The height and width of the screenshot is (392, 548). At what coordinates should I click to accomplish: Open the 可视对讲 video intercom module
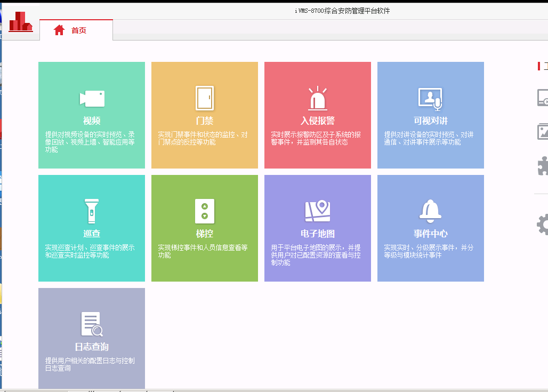coord(431,115)
